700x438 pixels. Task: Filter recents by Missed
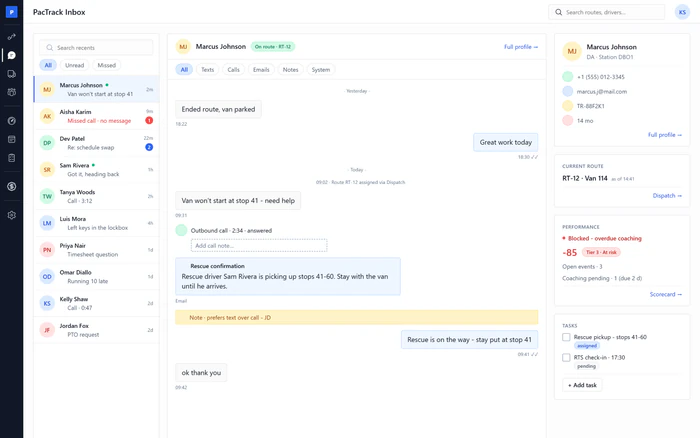pos(107,65)
